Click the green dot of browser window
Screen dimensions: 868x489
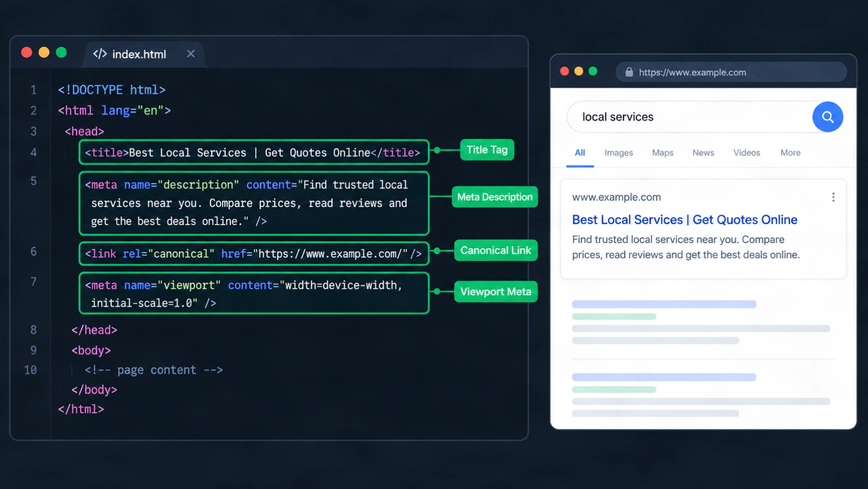(593, 71)
